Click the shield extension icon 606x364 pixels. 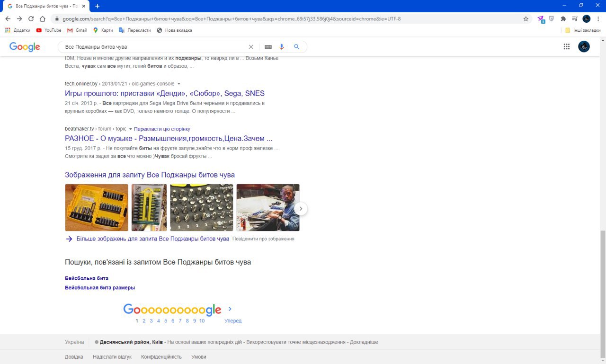pyautogui.click(x=552, y=19)
